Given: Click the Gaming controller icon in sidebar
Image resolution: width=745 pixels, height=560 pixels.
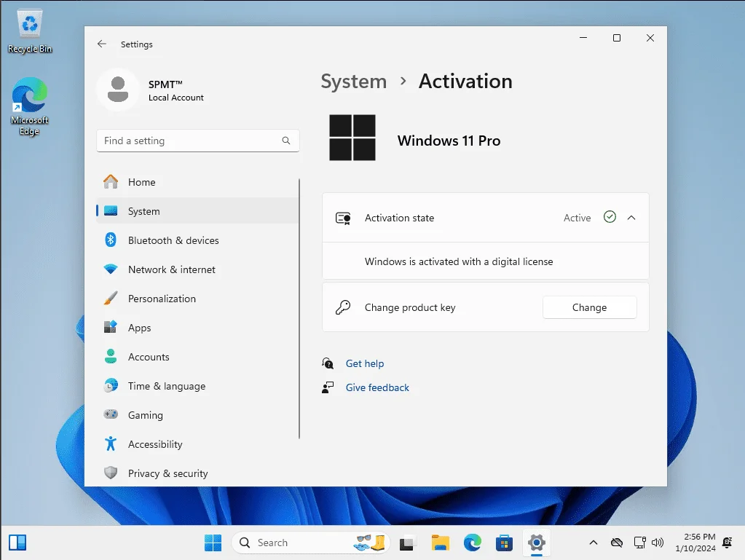Looking at the screenshot, I should click(111, 414).
